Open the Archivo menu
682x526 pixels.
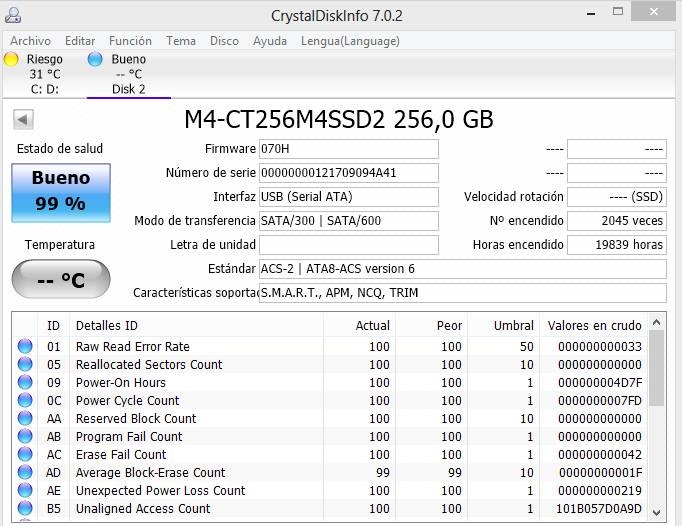click(x=30, y=41)
